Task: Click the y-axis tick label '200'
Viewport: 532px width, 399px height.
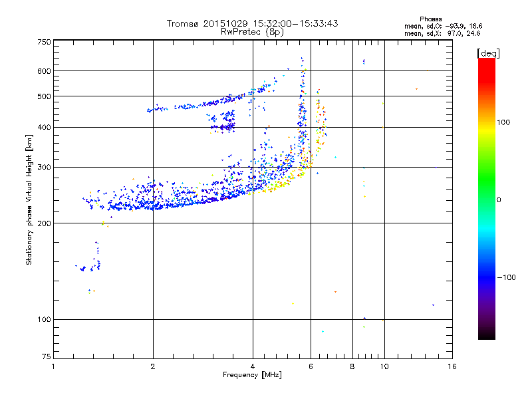Action: click(44, 223)
